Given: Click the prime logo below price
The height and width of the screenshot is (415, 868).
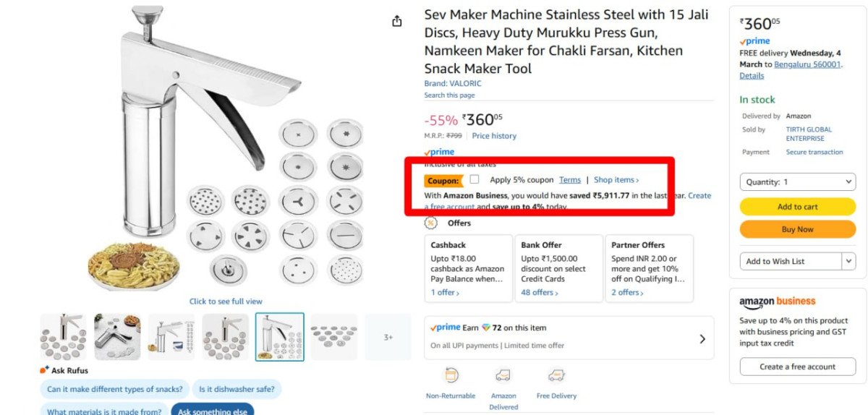Looking at the screenshot, I should (439, 152).
